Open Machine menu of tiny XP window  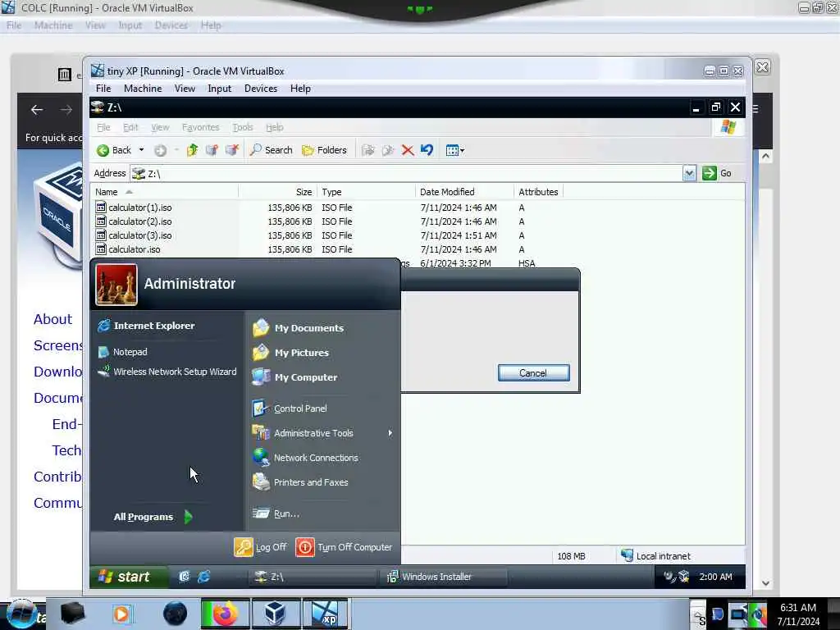(143, 89)
